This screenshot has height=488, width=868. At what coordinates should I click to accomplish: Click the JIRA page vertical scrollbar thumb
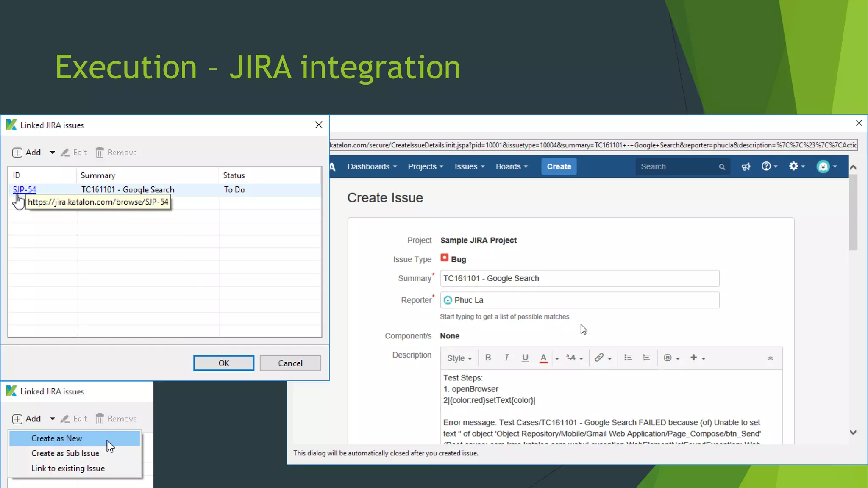[x=853, y=212]
